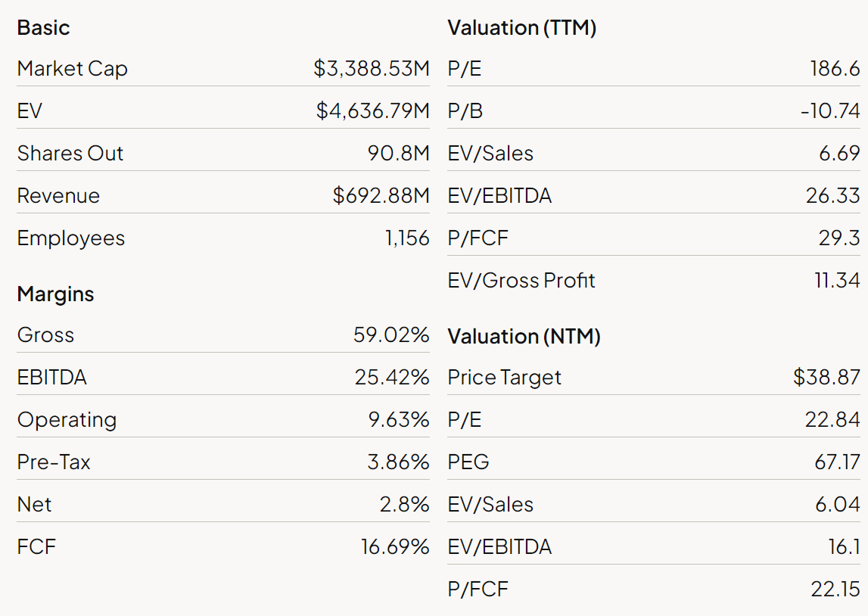Click the Market Cap row label

72,69
